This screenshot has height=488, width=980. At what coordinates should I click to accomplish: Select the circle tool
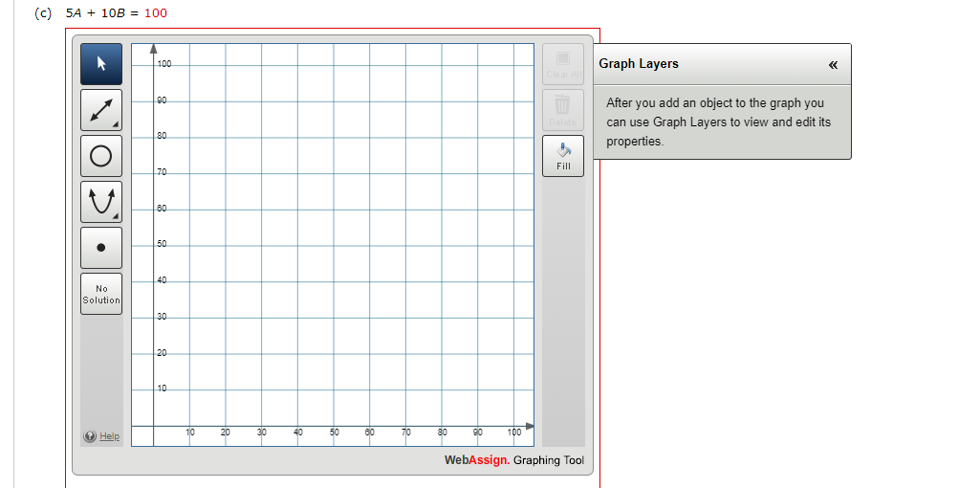101,156
